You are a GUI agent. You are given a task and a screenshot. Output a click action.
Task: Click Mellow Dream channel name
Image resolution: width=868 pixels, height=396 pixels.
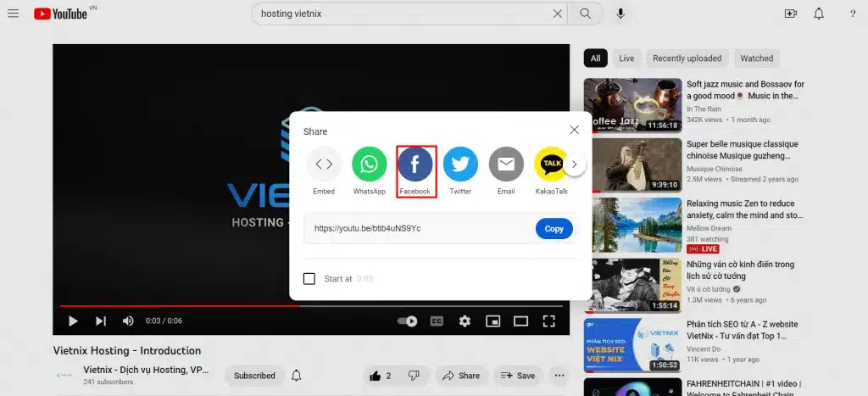(709, 228)
